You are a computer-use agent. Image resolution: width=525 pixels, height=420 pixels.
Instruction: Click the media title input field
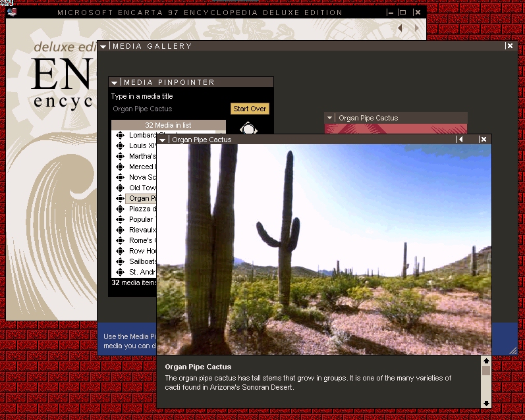(168, 109)
